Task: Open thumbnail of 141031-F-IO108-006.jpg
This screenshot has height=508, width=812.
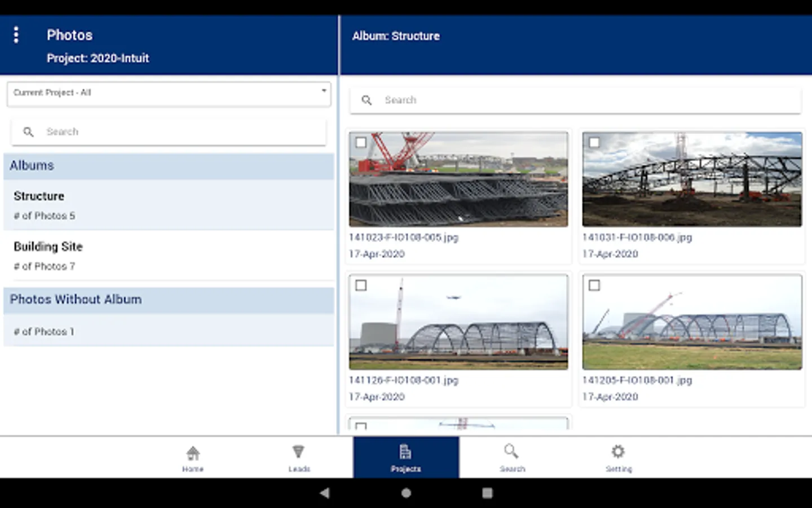Action: pos(692,179)
